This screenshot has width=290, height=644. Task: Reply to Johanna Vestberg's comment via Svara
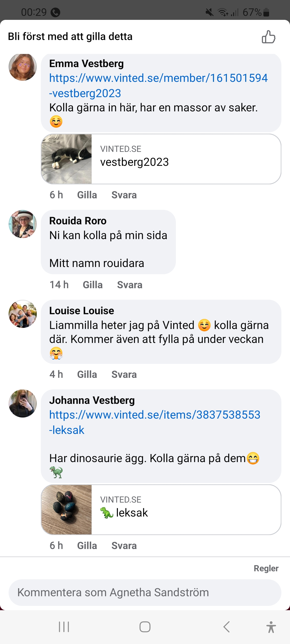point(124,546)
